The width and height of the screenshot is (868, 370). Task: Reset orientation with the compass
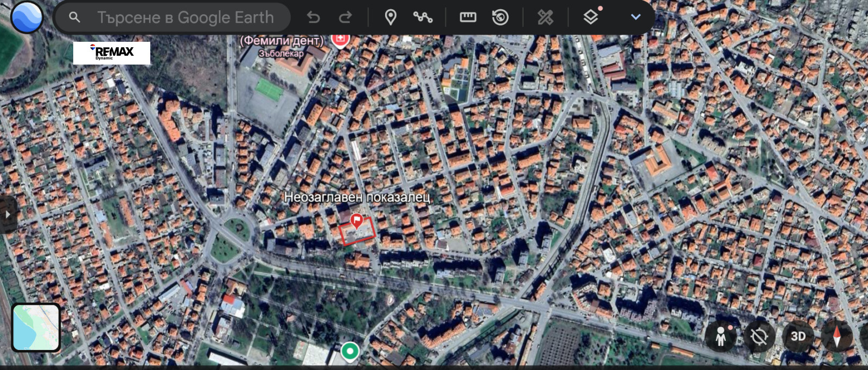point(837,337)
